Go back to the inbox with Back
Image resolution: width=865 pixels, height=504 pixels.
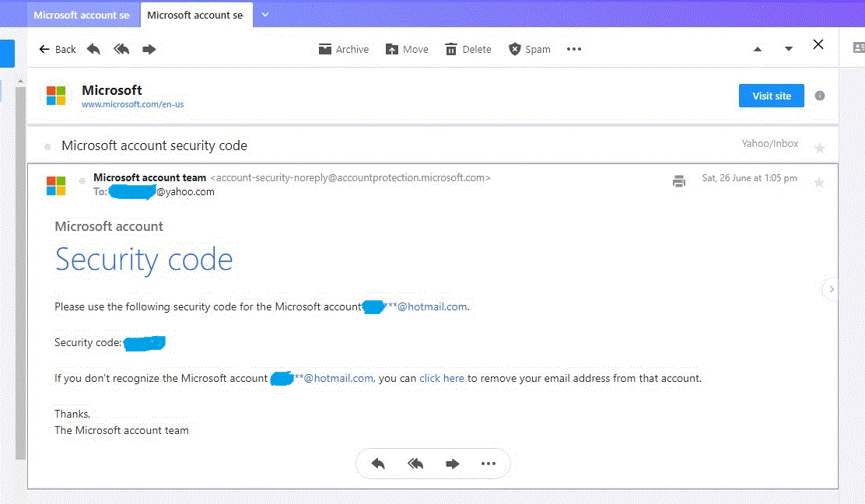pos(58,49)
